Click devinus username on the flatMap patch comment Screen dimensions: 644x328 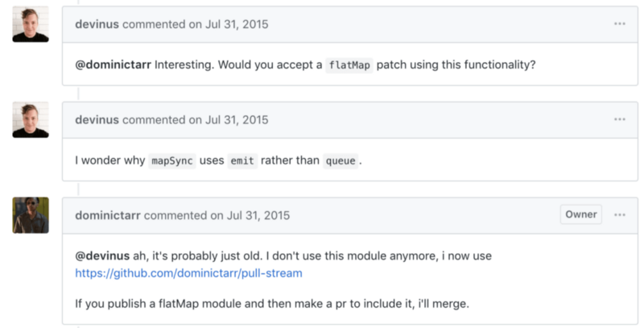click(97, 24)
